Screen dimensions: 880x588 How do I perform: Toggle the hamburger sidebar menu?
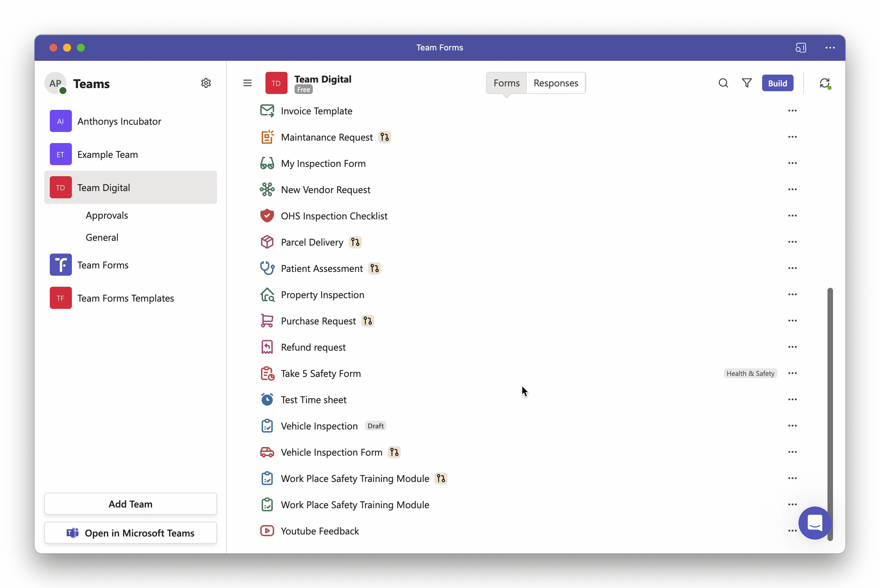coord(247,83)
